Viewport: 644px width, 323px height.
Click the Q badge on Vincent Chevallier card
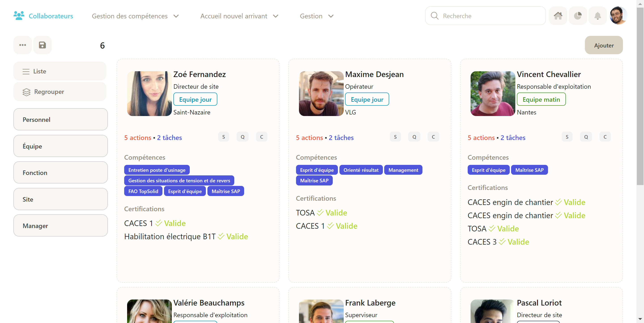pyautogui.click(x=586, y=137)
